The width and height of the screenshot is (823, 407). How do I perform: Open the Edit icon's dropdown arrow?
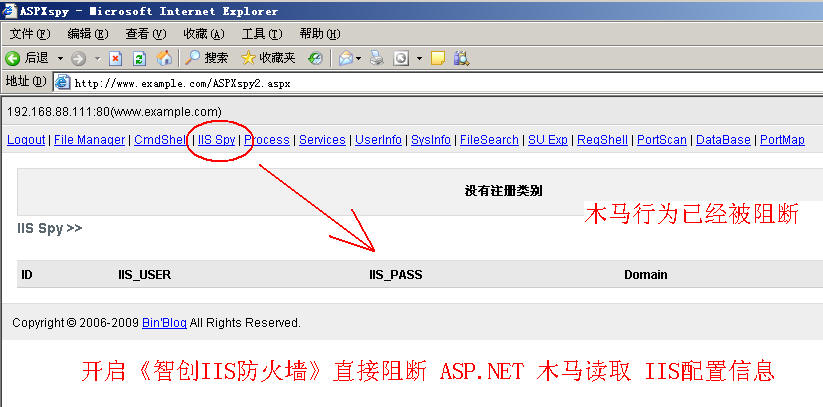419,58
